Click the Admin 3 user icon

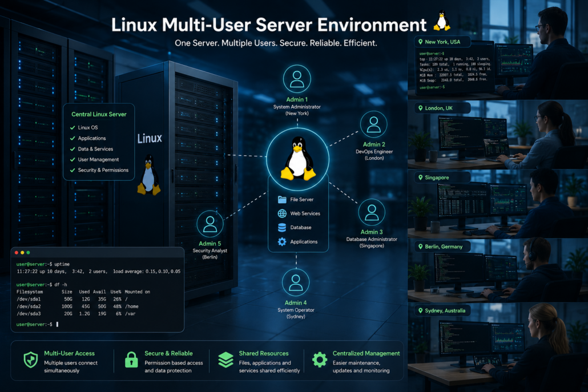372,212
